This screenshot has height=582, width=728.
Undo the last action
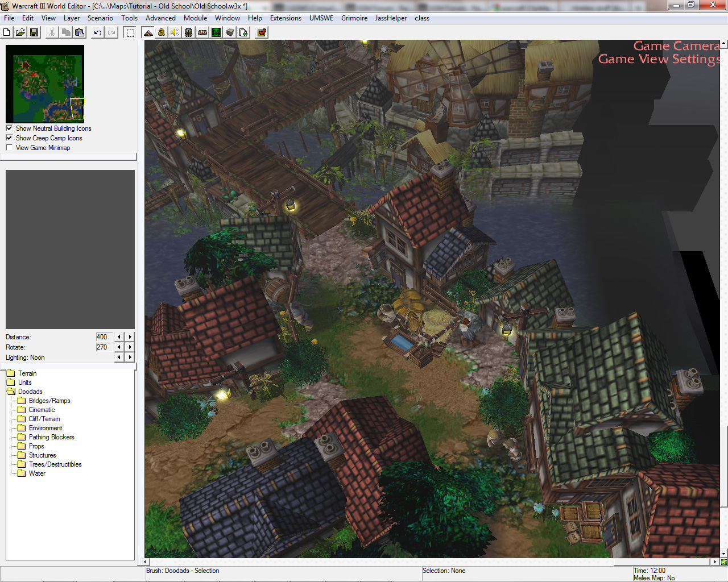coord(98,32)
